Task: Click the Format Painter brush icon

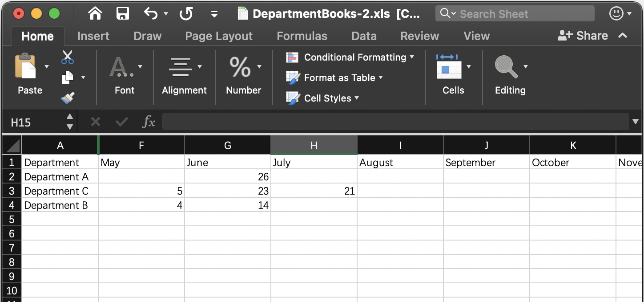Action: click(68, 98)
